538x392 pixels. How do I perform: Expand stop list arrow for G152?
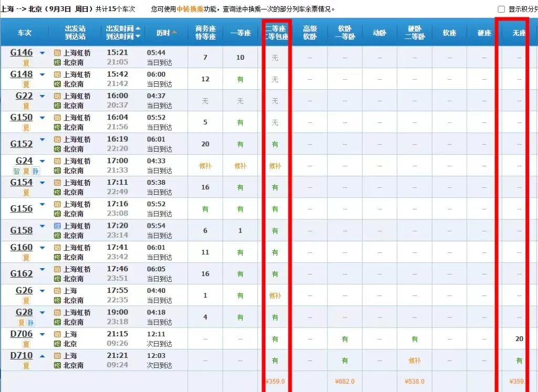point(42,140)
